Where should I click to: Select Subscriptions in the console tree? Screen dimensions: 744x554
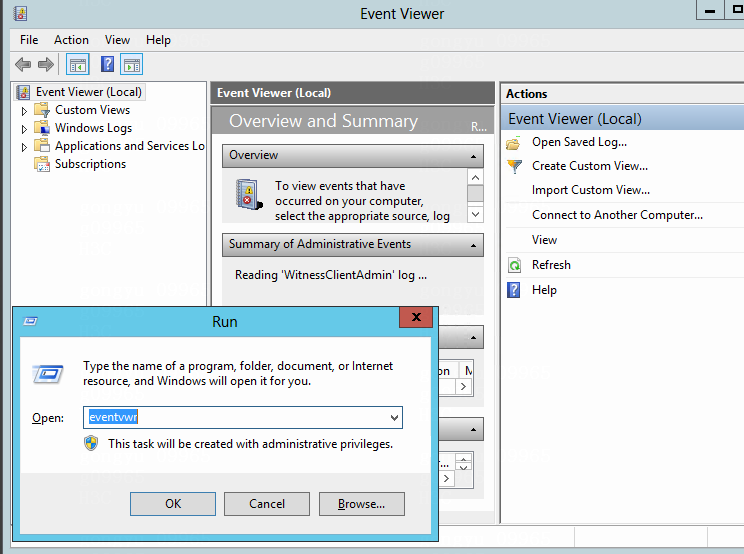coord(90,164)
